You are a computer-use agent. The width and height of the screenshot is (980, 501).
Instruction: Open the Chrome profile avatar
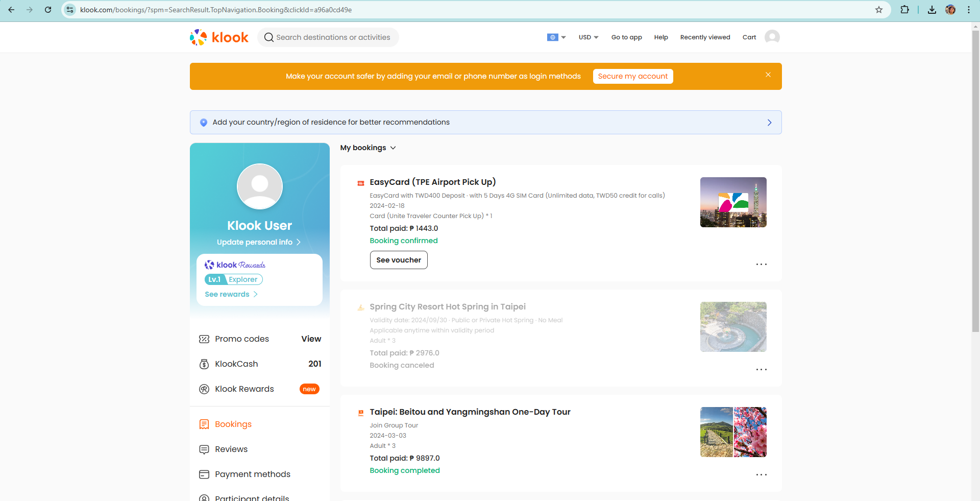pos(950,10)
